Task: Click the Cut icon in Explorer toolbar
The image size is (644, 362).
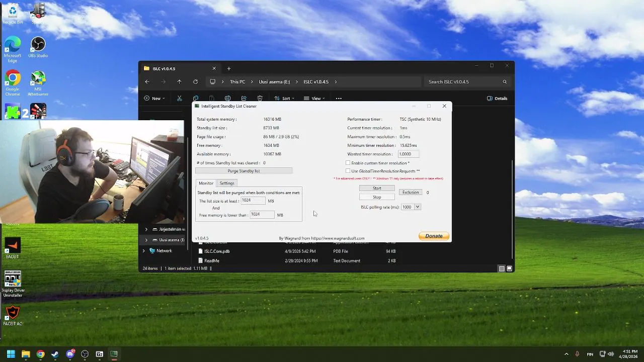Action: click(179, 99)
